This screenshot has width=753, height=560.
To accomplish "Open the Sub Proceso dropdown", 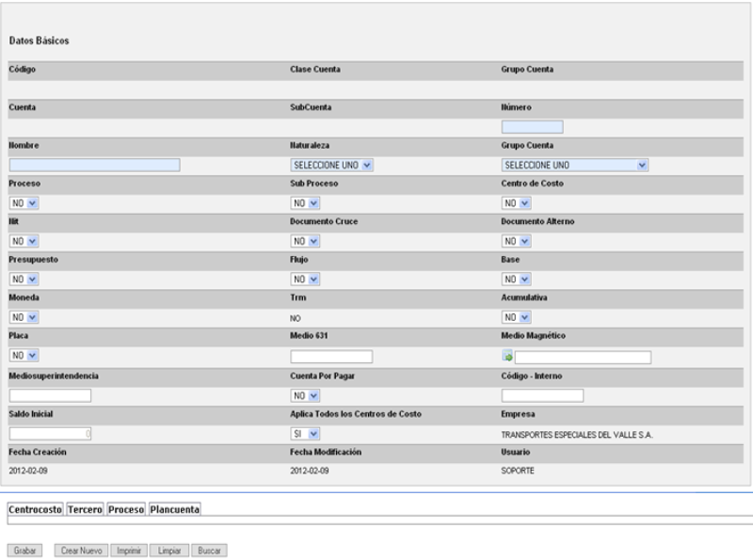I will (305, 203).
